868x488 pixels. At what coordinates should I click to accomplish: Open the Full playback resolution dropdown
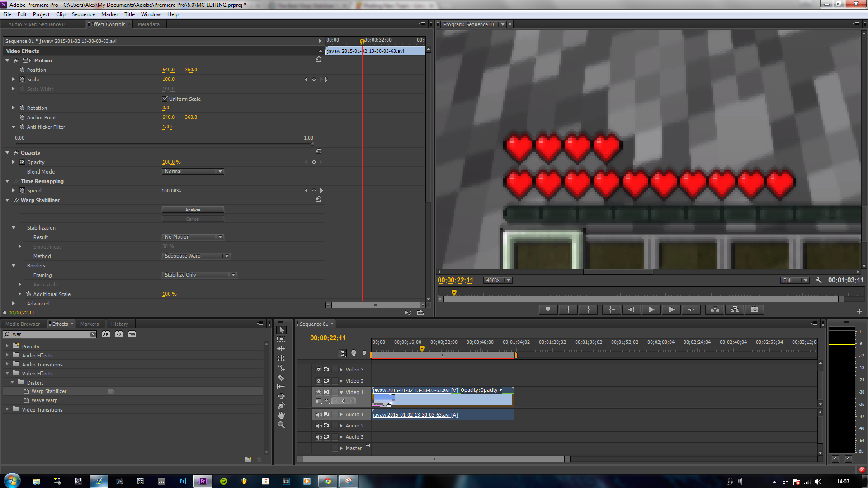(x=795, y=281)
